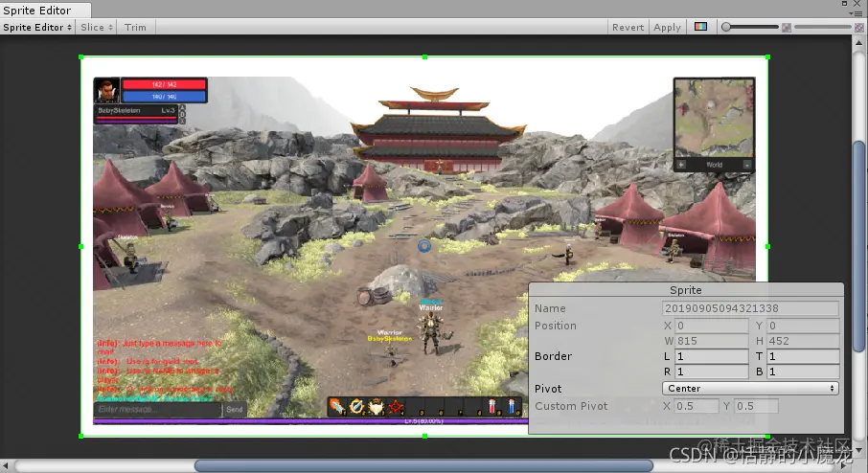Click the high-resolution mip level icon
The width and height of the screenshot is (868, 473).
[x=859, y=27]
